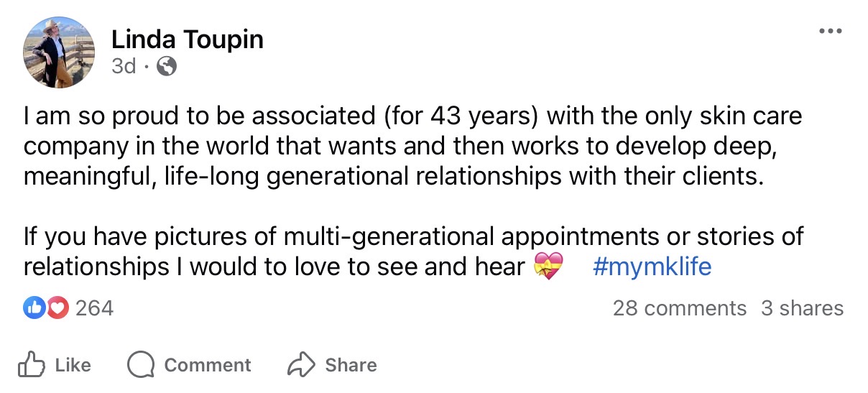Click the paragraph starting "I am so proud"
The image size is (868, 393).
pyautogui.click(x=412, y=146)
